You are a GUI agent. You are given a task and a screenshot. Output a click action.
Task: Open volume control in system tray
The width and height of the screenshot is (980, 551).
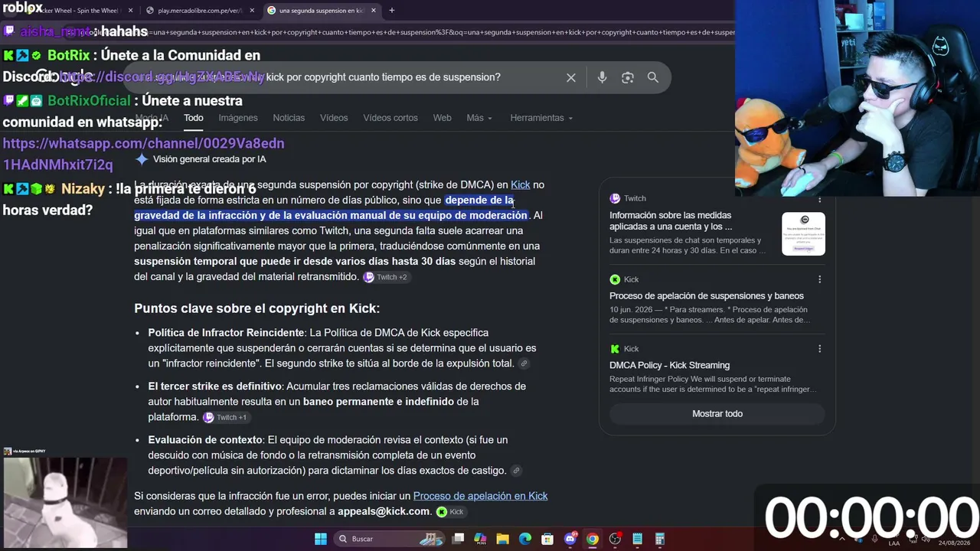[926, 539]
